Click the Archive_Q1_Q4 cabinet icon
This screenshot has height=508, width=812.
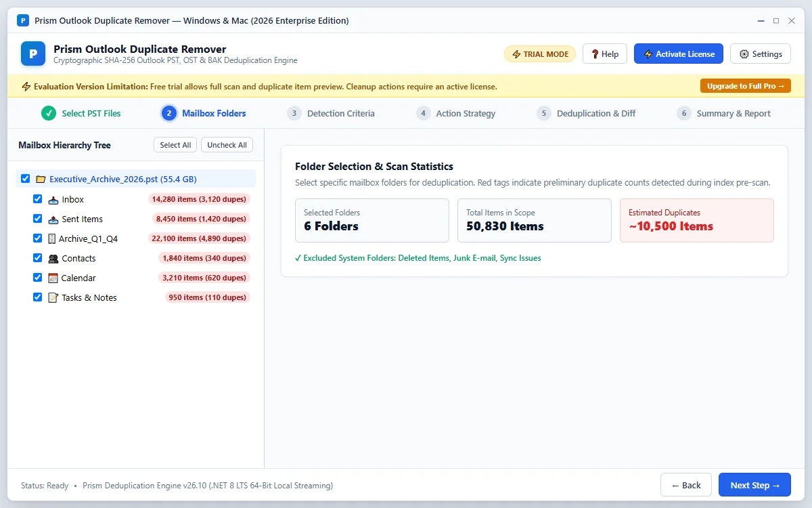52,238
